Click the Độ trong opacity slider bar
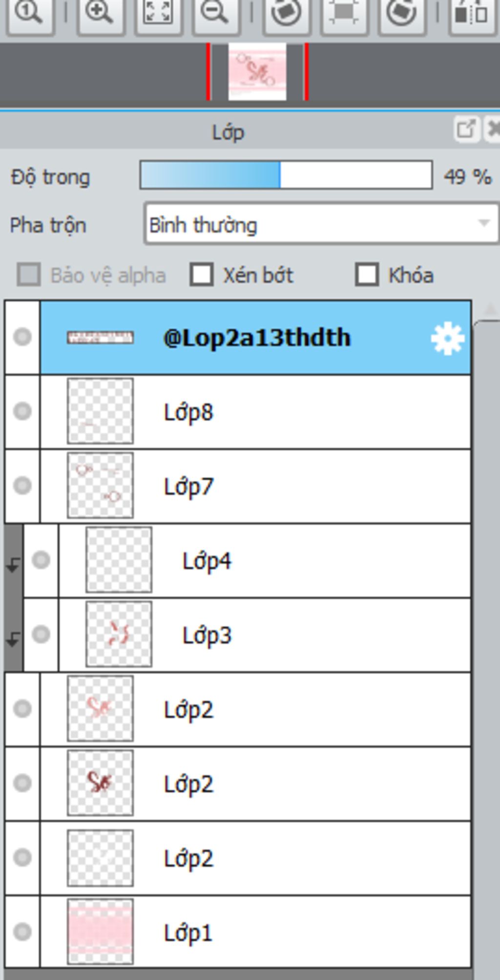500x980 pixels. point(286,175)
